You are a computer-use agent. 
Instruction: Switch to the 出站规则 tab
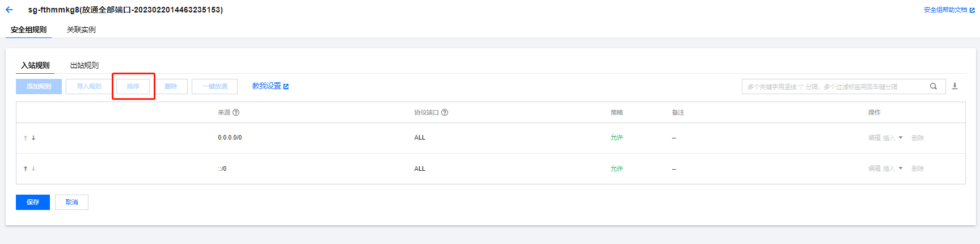pos(84,65)
